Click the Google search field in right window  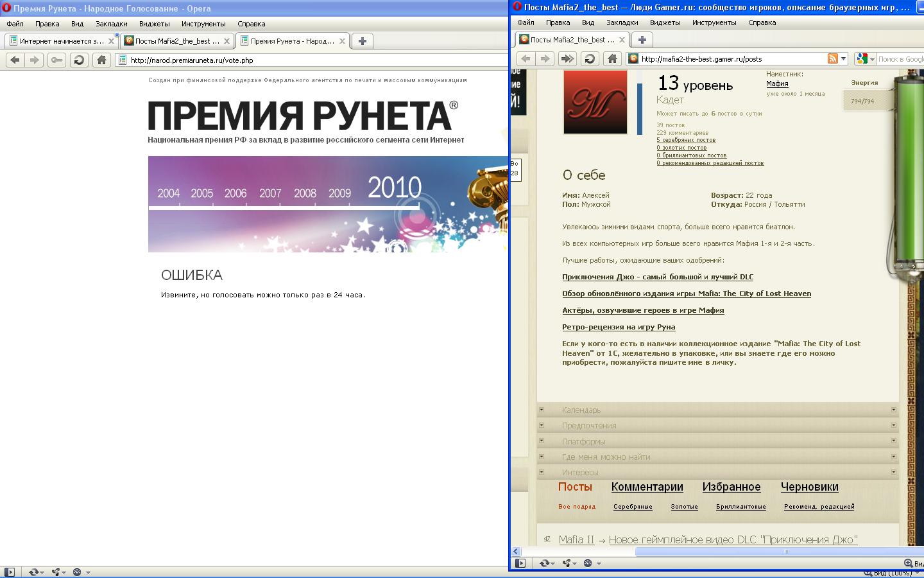tap(901, 58)
